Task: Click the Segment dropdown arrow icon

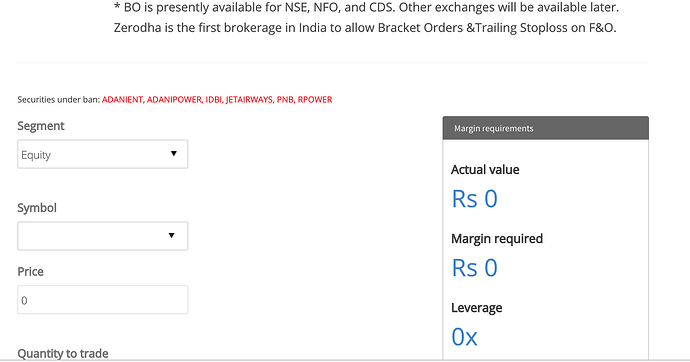Action: (x=174, y=154)
